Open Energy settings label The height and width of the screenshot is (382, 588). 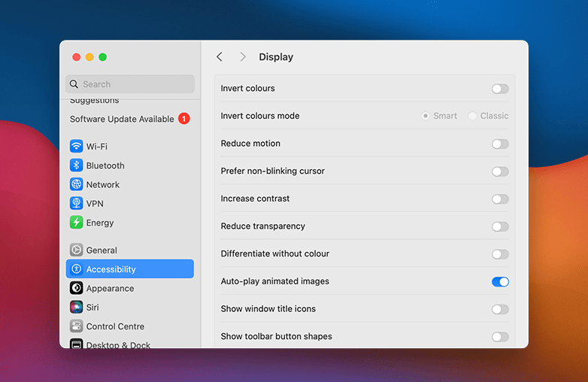click(100, 223)
